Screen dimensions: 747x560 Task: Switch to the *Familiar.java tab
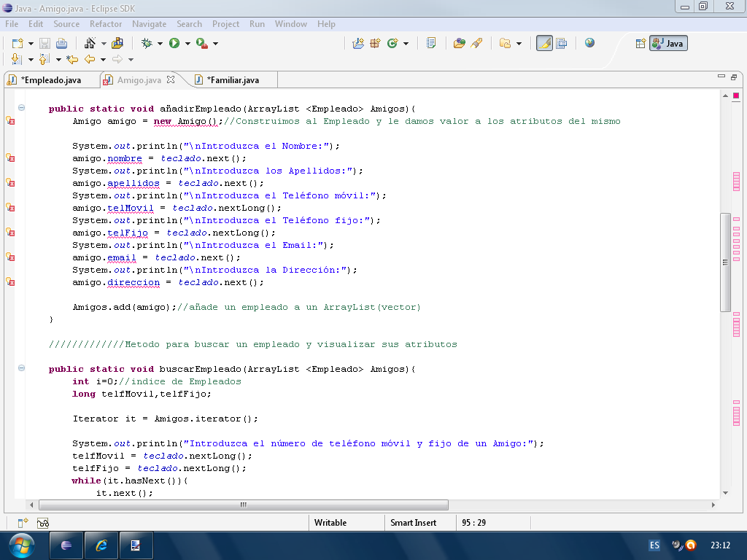[233, 80]
